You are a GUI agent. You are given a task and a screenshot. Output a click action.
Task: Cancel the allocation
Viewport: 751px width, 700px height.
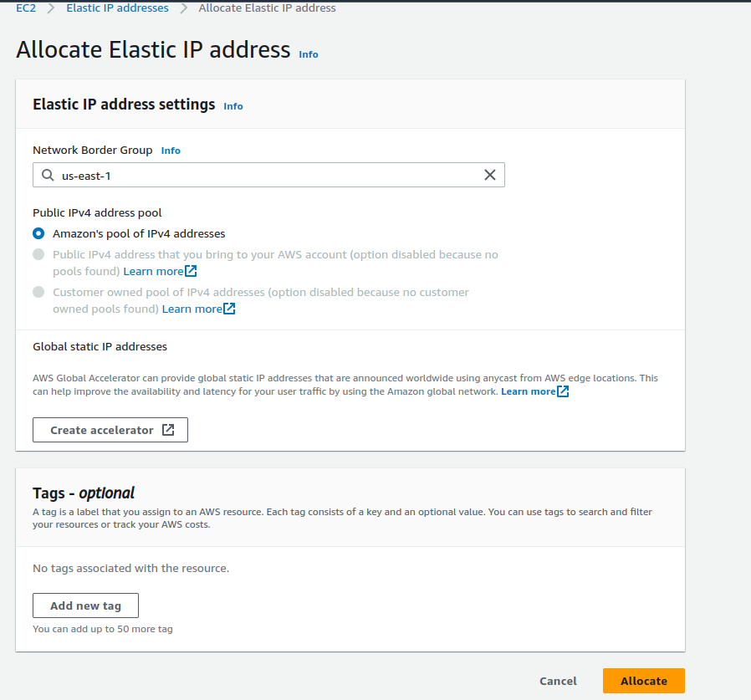point(558,681)
